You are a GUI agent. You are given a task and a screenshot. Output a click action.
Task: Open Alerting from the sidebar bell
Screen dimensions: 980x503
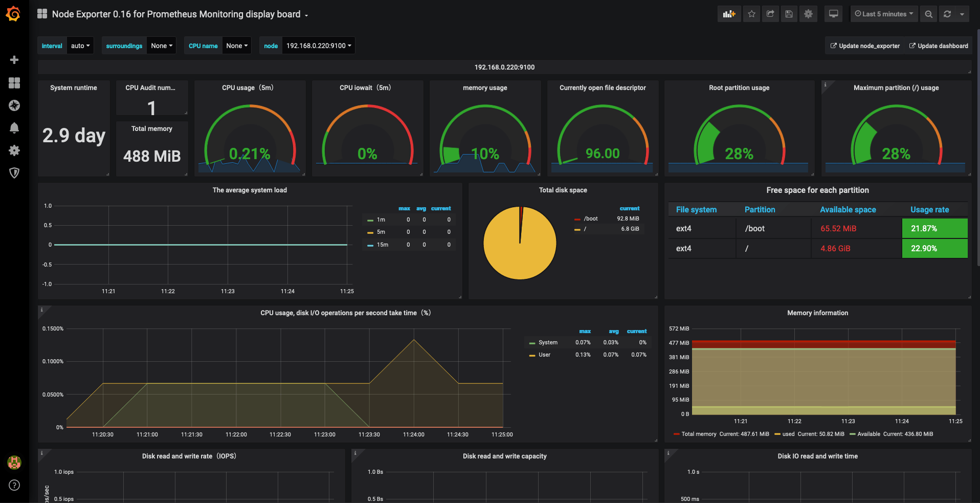[x=14, y=128]
